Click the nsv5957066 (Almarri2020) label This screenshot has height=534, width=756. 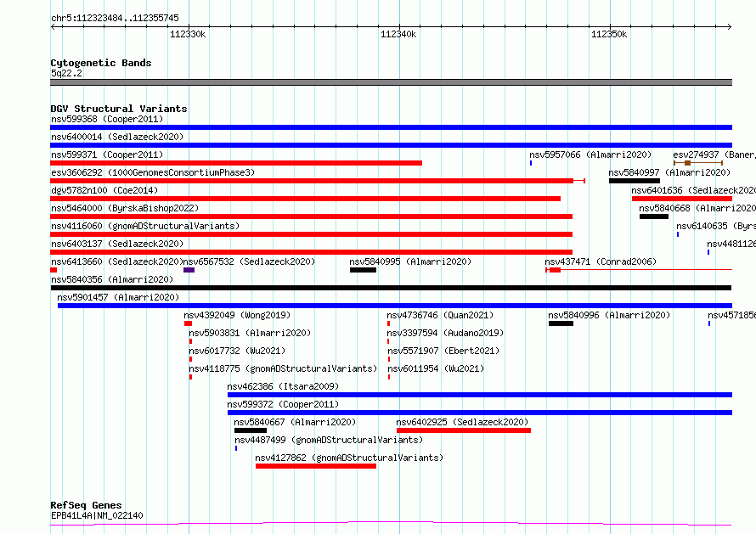(590, 155)
